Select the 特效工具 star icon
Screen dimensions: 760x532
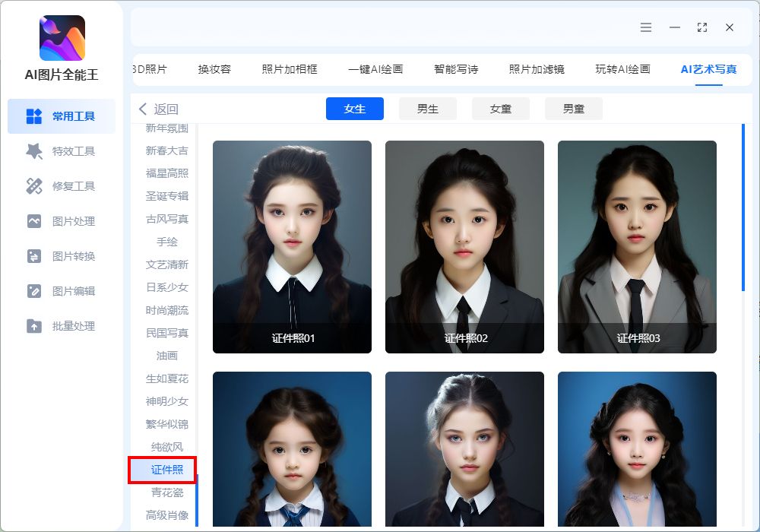[34, 151]
